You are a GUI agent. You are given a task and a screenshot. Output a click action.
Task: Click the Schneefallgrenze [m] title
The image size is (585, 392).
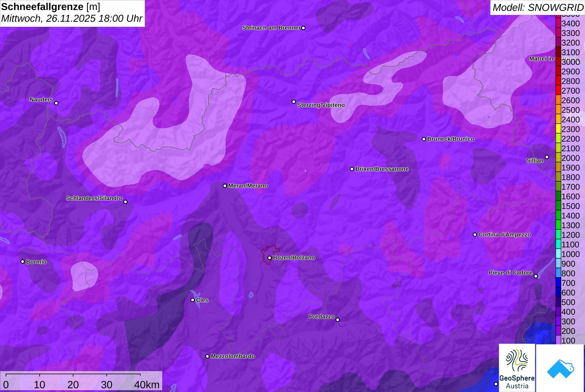[51, 7]
